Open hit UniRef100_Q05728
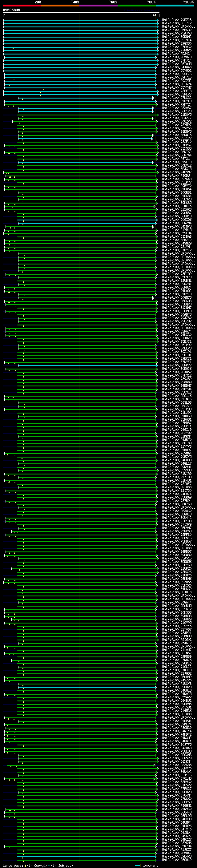 pos(176,20)
